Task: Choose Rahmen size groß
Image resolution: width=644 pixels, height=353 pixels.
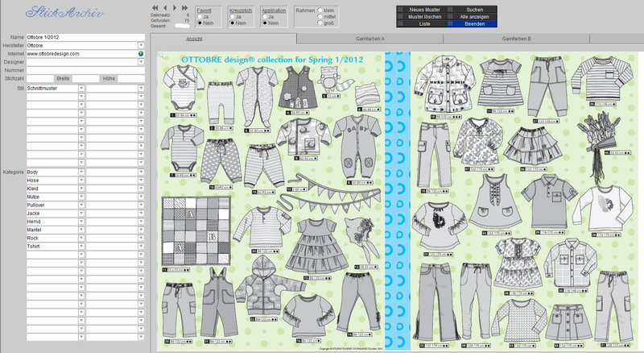Action: (x=320, y=23)
